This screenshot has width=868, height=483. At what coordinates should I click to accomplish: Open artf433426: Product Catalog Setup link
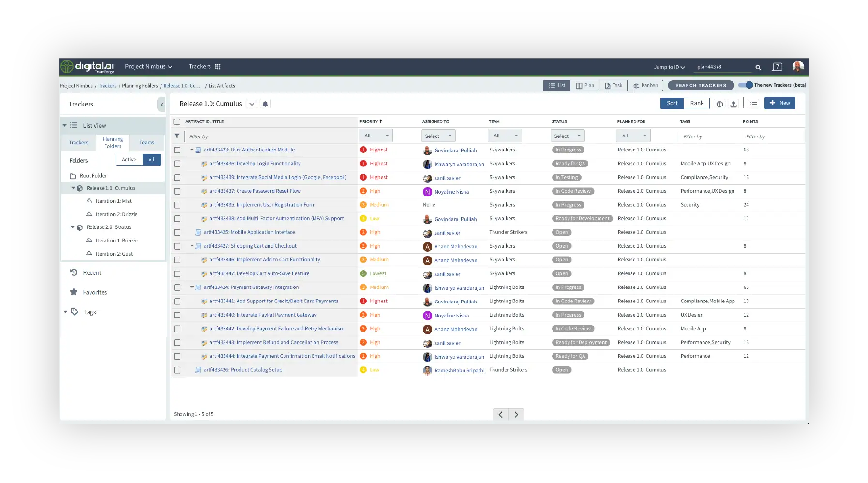coord(242,370)
